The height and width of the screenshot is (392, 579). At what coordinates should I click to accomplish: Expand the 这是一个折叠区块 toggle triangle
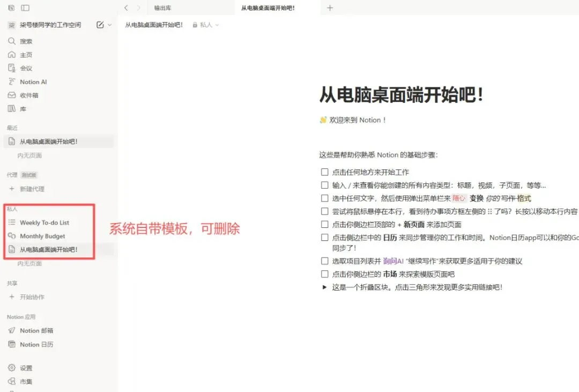(324, 287)
